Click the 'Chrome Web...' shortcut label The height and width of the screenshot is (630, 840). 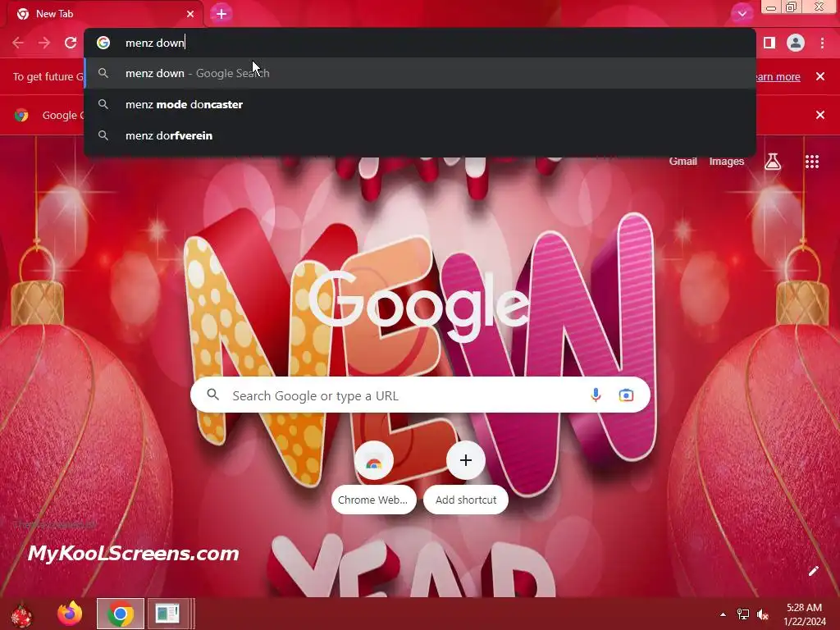373,500
